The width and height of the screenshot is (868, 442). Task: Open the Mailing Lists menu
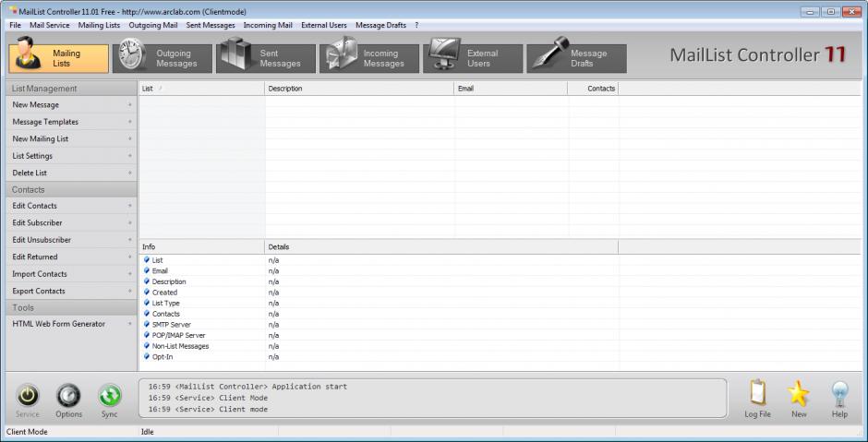99,26
